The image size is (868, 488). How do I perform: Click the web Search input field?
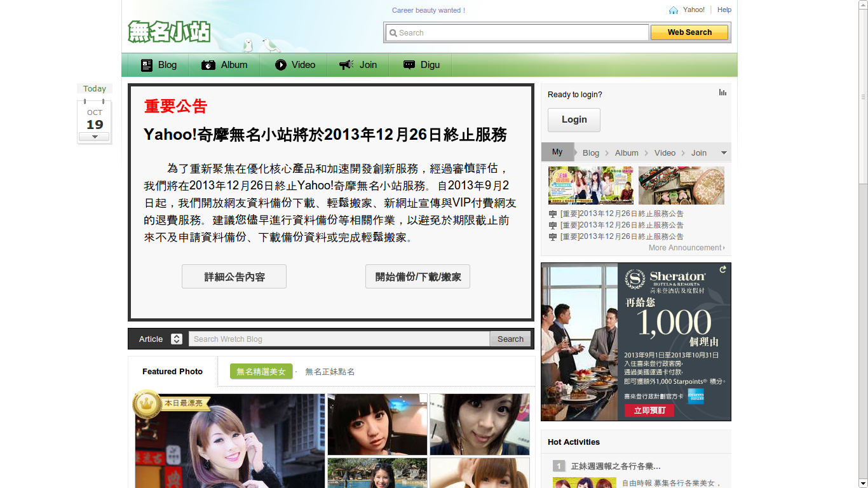coord(517,33)
